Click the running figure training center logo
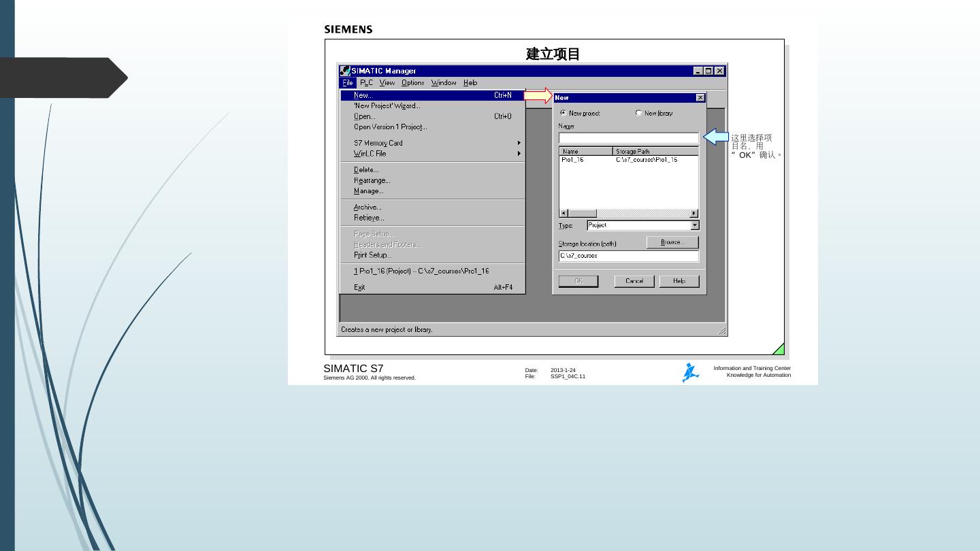Screen dimensions: 980x551 point(690,373)
